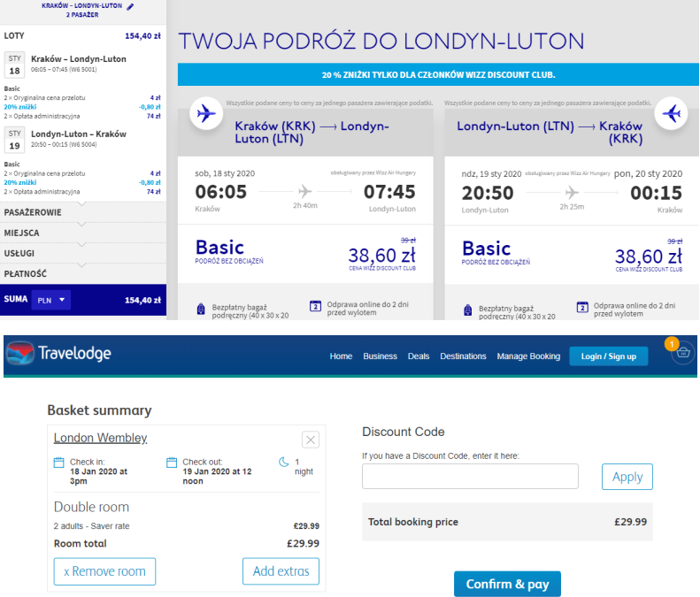Image resolution: width=700 pixels, height=597 pixels.
Task: Open the PLN currency dropdown
Action: (51, 301)
